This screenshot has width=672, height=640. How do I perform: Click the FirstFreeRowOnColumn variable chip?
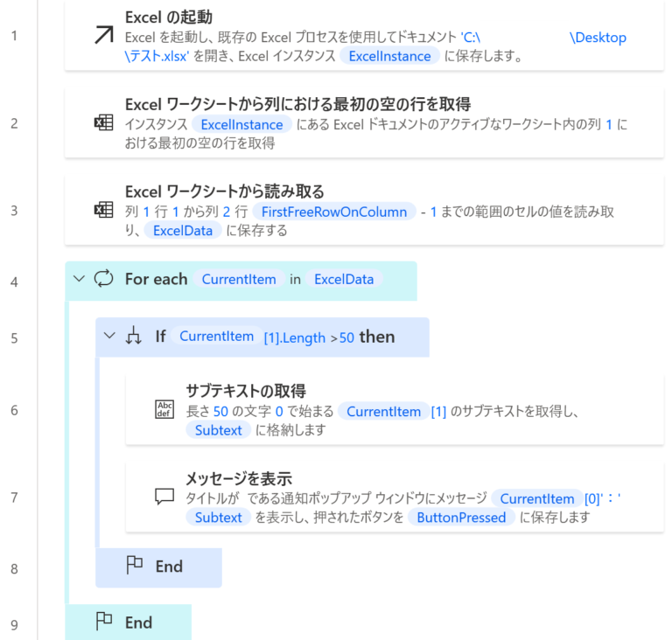pyautogui.click(x=333, y=212)
